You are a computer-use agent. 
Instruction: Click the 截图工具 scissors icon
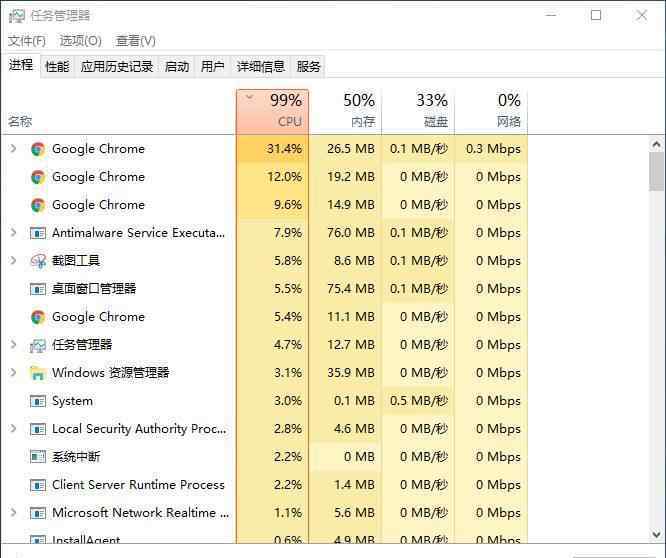click(38, 261)
